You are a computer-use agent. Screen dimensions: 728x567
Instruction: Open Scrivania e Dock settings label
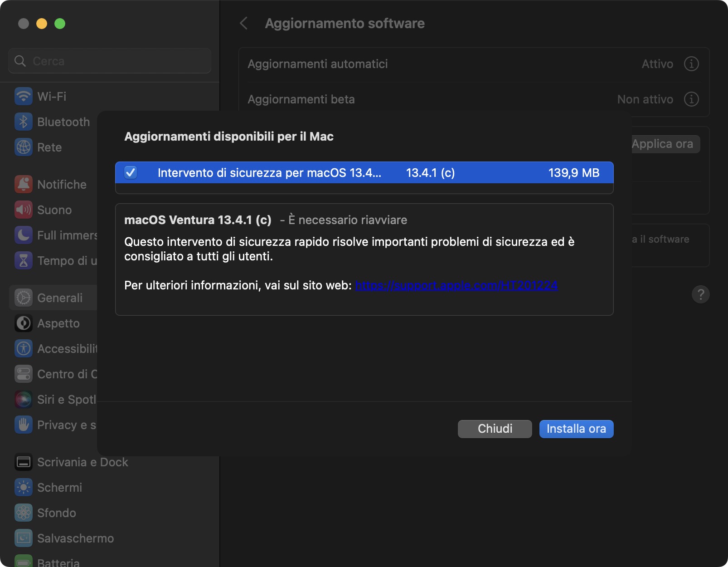click(83, 462)
